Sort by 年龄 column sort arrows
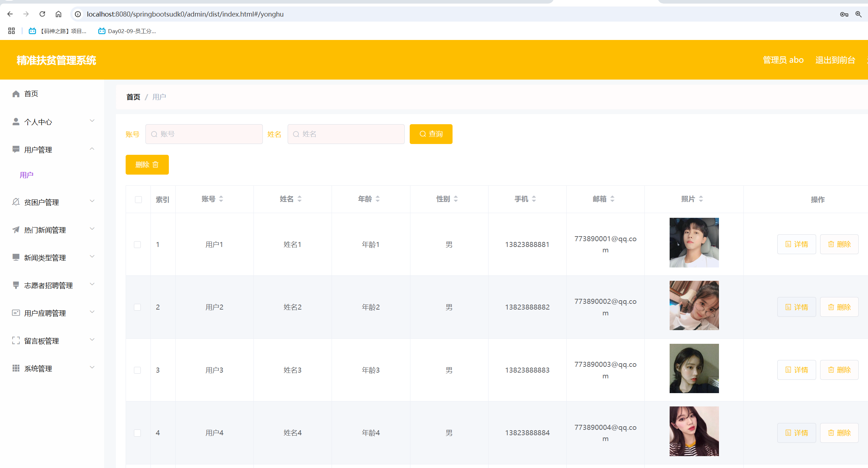 pos(378,199)
